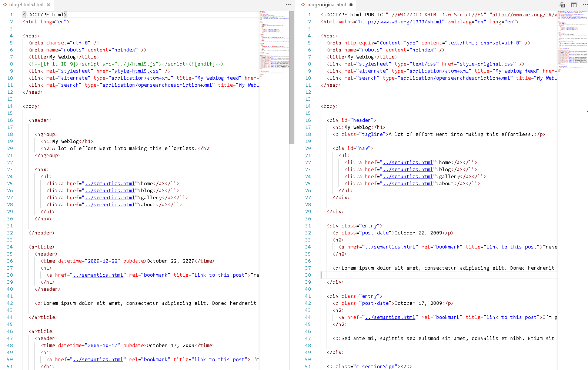The image size is (588, 370).
Task: Place cursor on '<hgroup>' opening tag line
Action: [46, 134]
